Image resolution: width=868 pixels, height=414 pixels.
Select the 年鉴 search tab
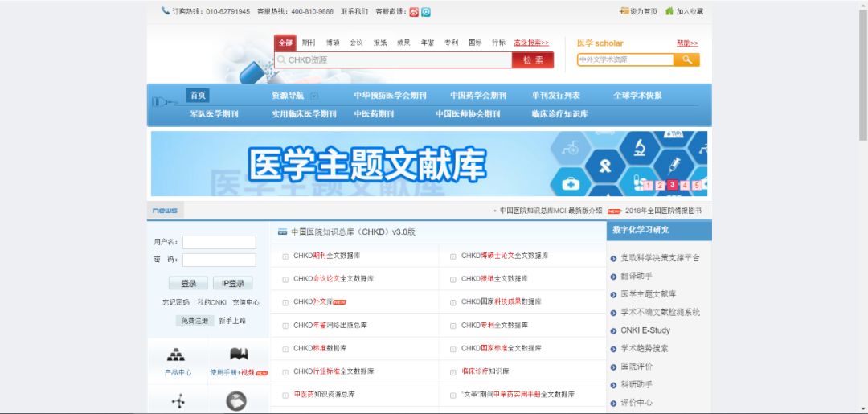coord(428,43)
